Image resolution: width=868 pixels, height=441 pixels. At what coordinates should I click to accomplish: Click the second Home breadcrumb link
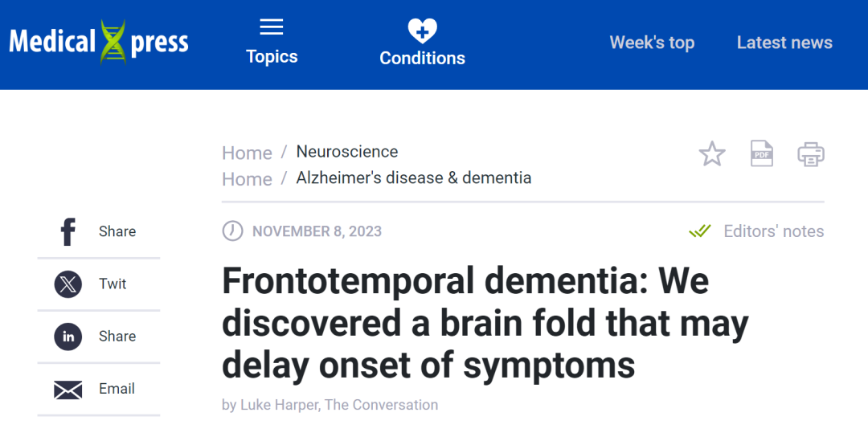247,179
